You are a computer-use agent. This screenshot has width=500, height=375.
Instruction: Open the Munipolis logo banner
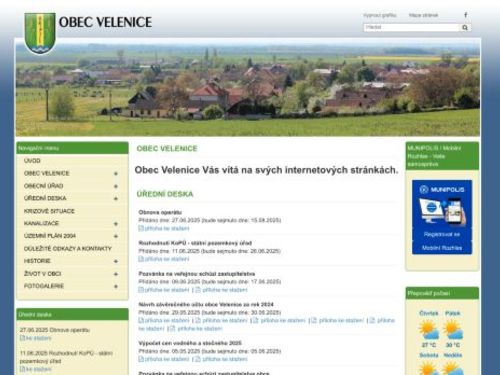coord(442,217)
